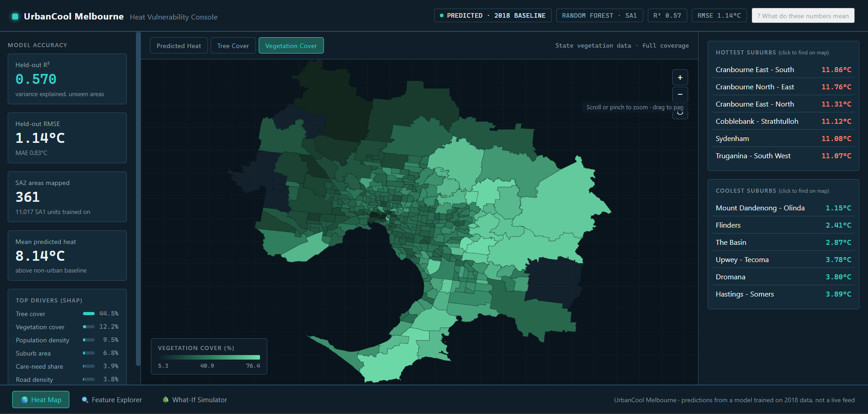Click the '40.9' legend midpoint value
This screenshot has width=868, height=414.
tap(207, 366)
